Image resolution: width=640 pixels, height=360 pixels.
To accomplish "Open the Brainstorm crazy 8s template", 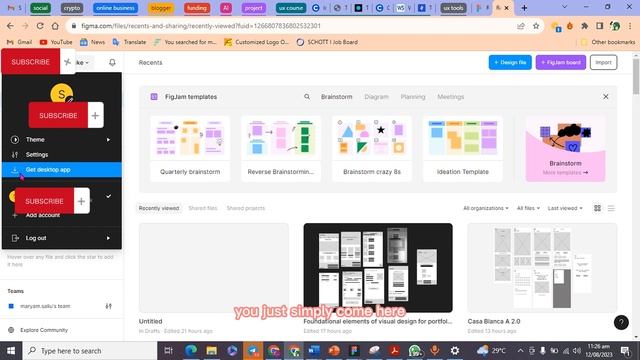I will coord(372,149).
